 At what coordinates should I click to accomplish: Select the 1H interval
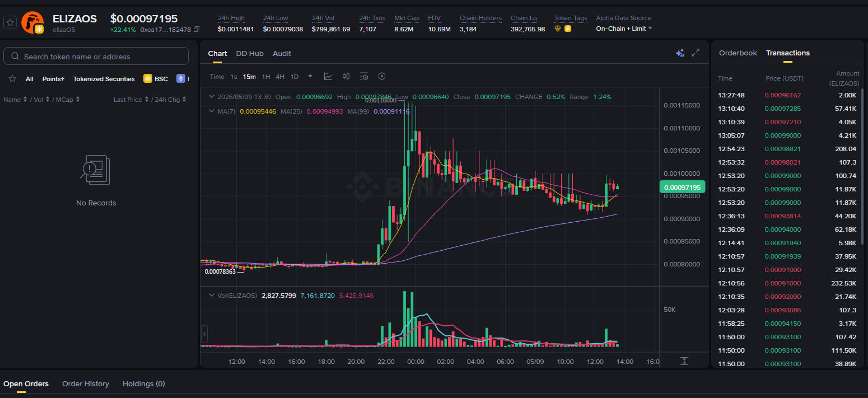[266, 77]
